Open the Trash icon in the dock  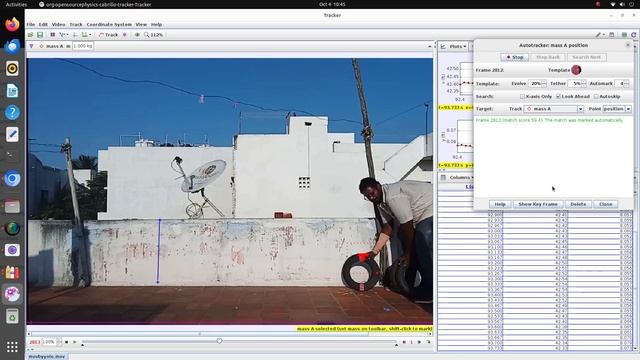[x=12, y=316]
